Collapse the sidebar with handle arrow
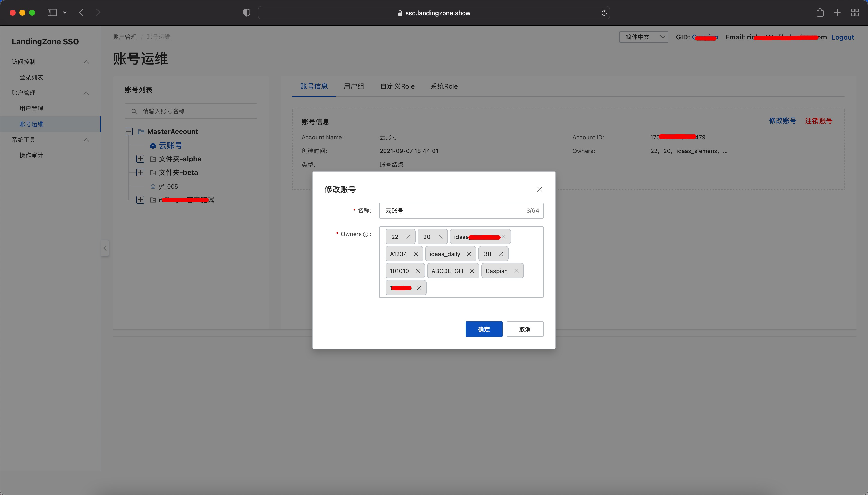This screenshot has height=495, width=868. [105, 248]
